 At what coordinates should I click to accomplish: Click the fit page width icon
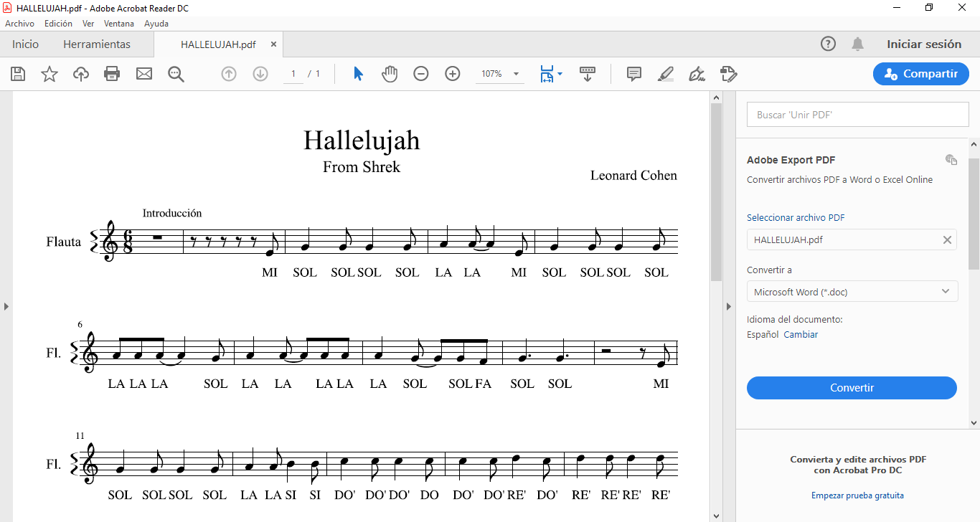547,74
